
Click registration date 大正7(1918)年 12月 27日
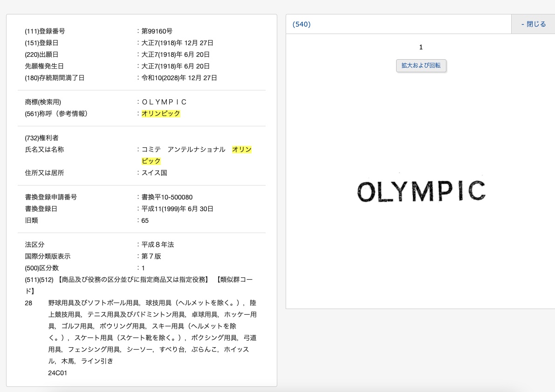point(178,43)
